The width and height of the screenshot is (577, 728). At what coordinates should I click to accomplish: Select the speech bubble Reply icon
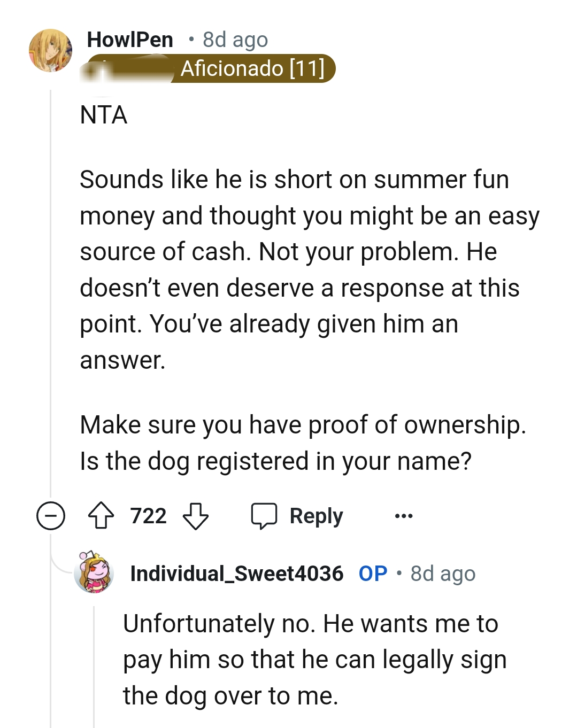pos(266,515)
